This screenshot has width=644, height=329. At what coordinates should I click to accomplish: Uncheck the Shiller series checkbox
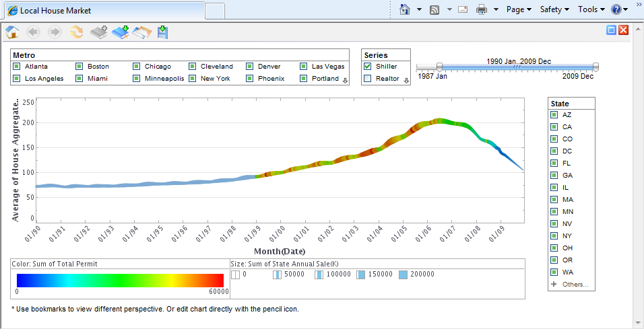click(x=368, y=67)
